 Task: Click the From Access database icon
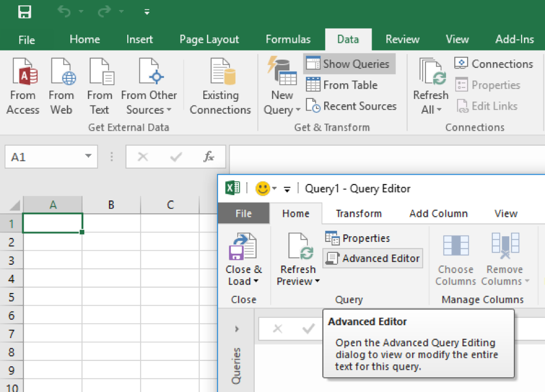click(23, 73)
